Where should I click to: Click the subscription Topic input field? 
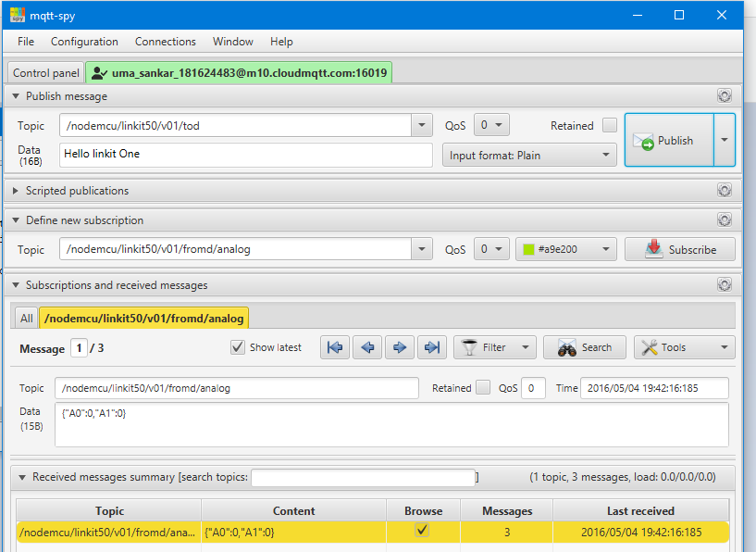pos(236,249)
